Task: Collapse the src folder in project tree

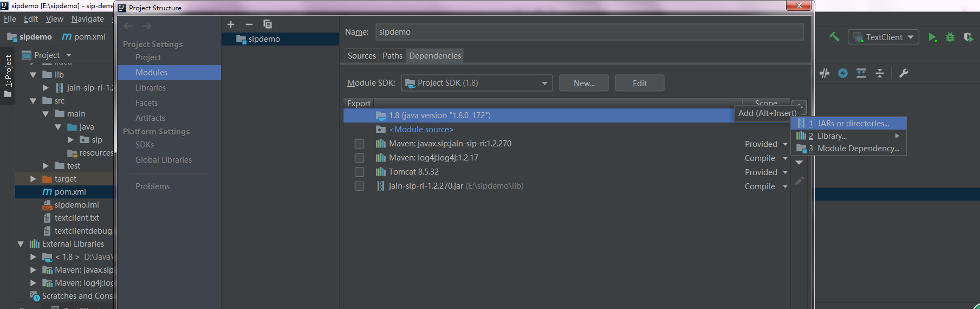Action: [33, 101]
